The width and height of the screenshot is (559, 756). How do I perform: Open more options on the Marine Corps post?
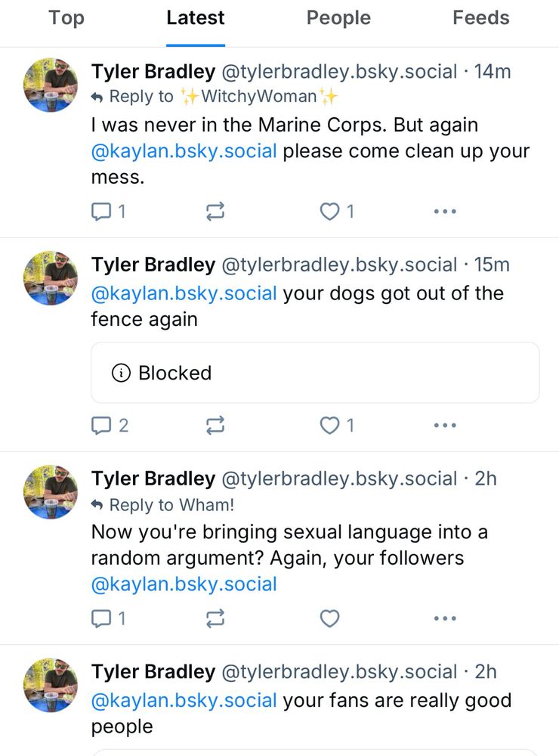(445, 211)
